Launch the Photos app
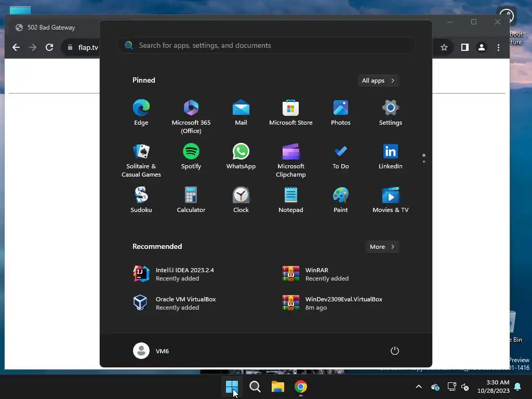This screenshot has width=532, height=399. (341, 112)
